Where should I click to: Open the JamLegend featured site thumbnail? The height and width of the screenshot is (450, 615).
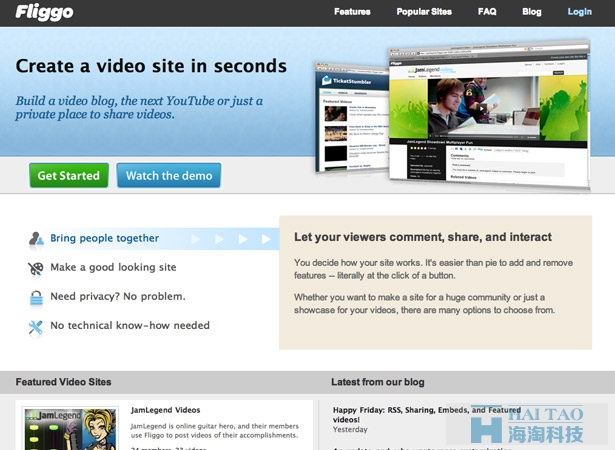coord(70,428)
